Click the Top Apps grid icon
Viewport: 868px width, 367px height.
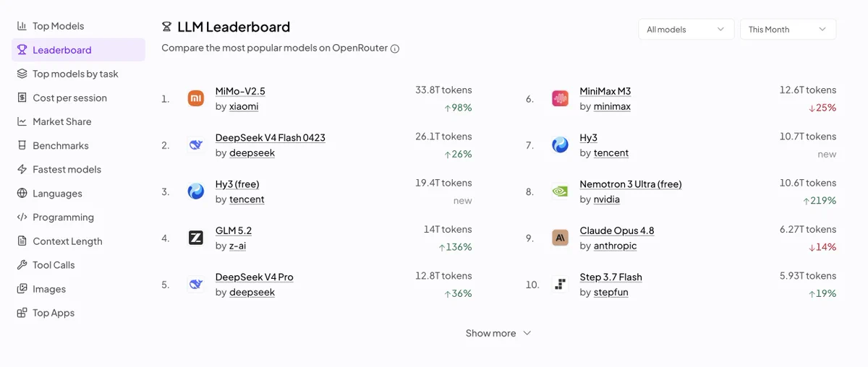point(22,313)
